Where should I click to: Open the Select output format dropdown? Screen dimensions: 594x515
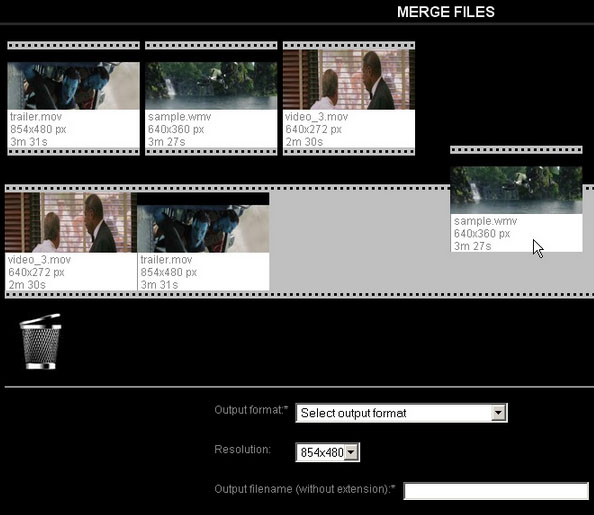(x=401, y=413)
